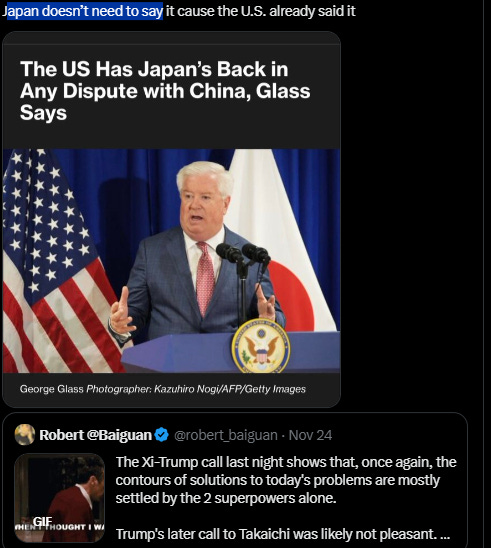The image size is (491, 548).
Task: Click the embassy seal on the podium
Action: pos(261,346)
